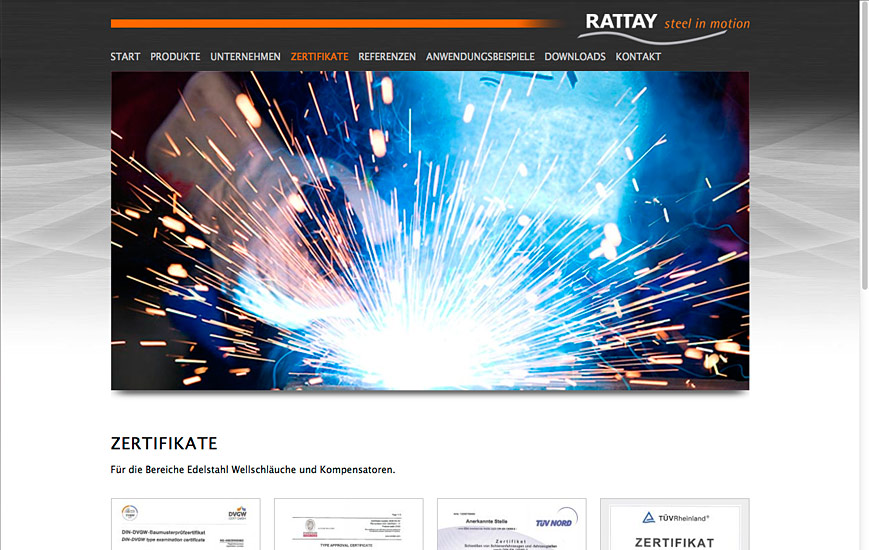The width and height of the screenshot is (869, 550).
Task: Open the START navigation item
Action: (x=125, y=57)
